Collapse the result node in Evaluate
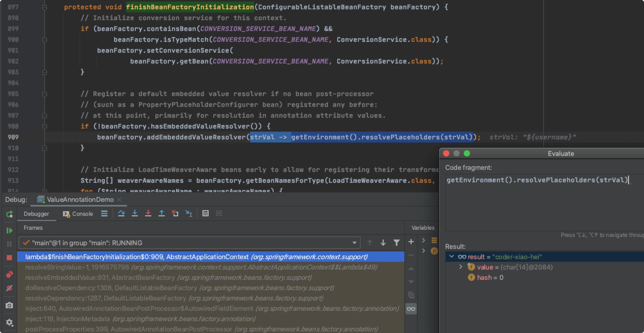644x333 pixels. [452, 257]
